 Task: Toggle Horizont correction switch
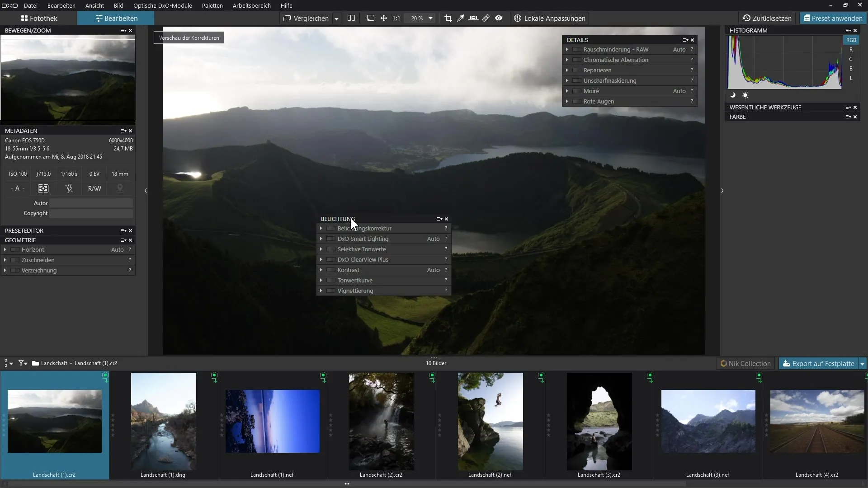coord(15,249)
